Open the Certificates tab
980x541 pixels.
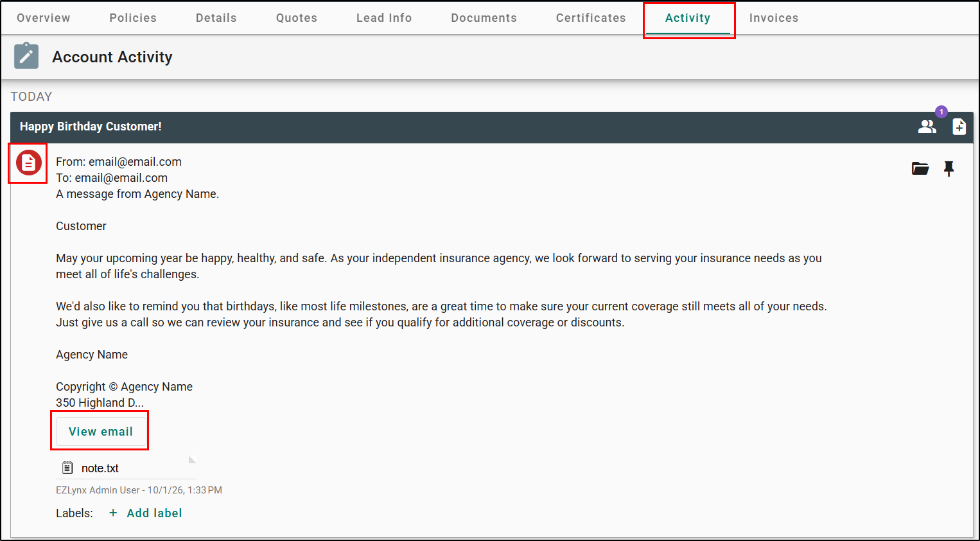591,18
